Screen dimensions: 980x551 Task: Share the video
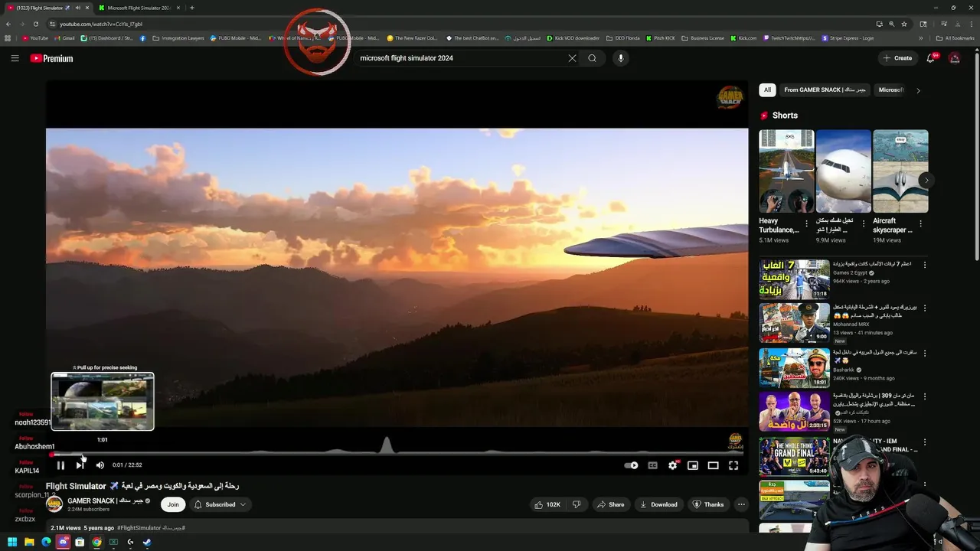pos(610,504)
